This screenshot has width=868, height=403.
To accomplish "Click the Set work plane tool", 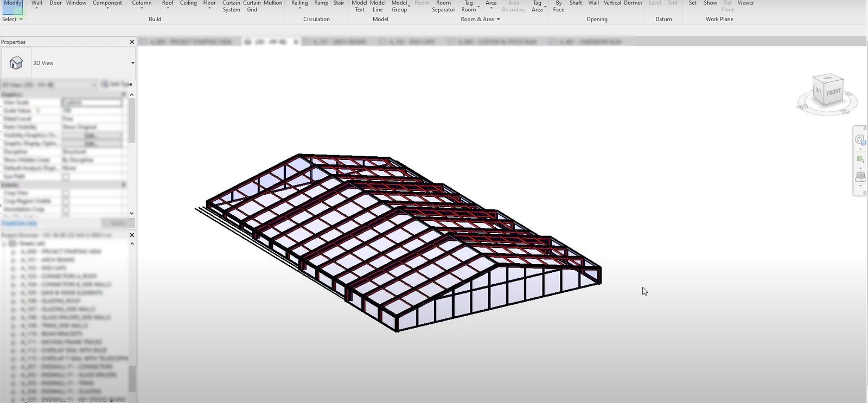I will point(692,3).
